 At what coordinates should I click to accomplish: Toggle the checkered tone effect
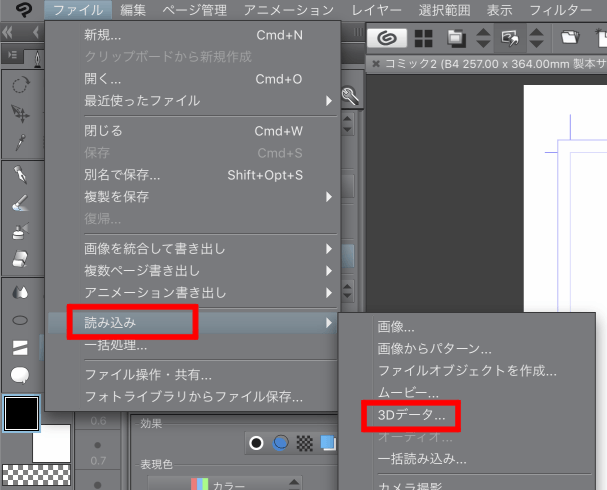pyautogui.click(x=305, y=442)
